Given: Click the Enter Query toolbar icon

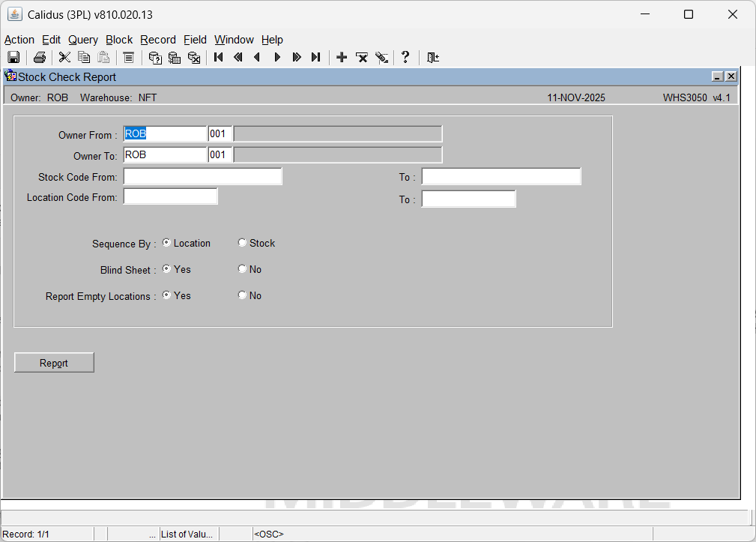Looking at the screenshot, I should 155,58.
